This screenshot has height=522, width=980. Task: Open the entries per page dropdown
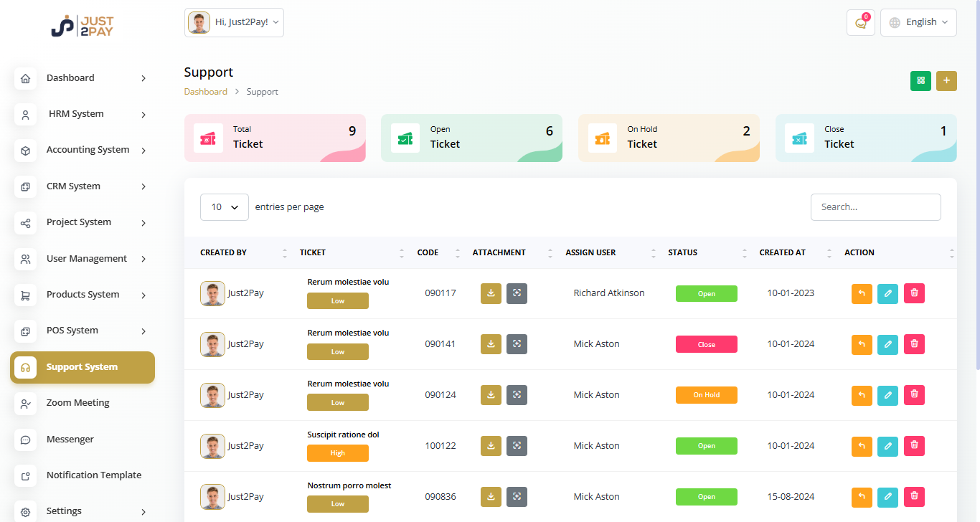[x=225, y=207]
